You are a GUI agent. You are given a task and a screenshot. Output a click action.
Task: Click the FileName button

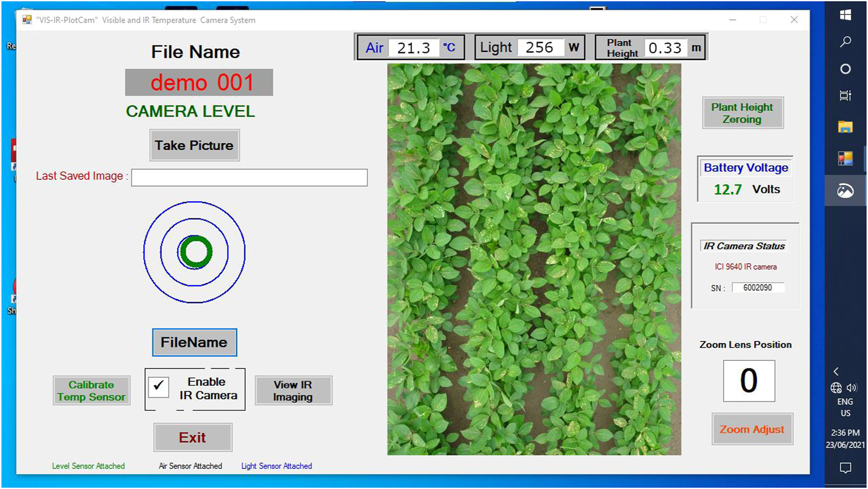pyautogui.click(x=194, y=343)
